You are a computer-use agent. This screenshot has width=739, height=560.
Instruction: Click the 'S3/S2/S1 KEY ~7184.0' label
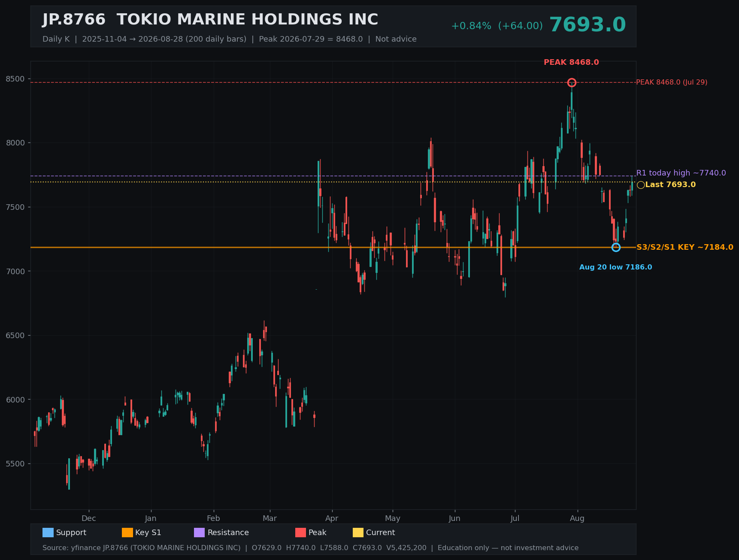tap(685, 247)
